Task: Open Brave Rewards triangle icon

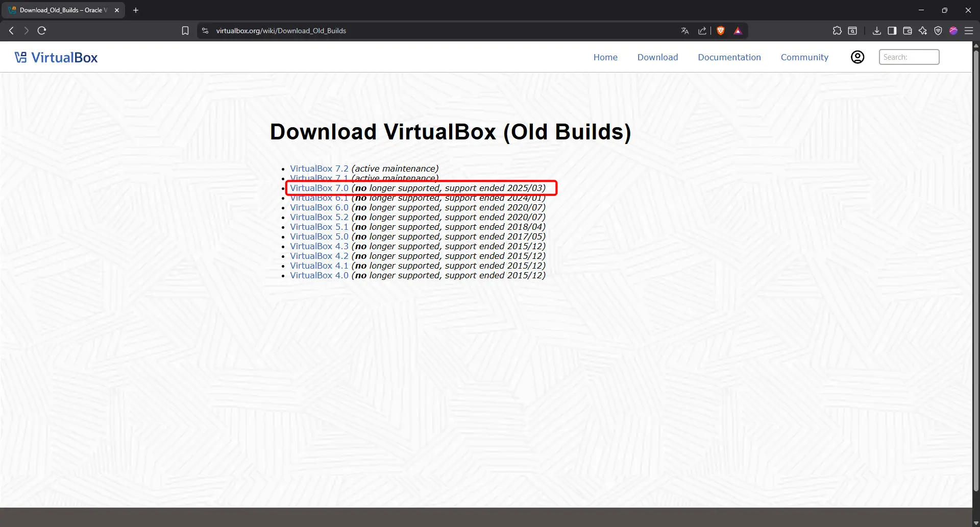Action: point(738,31)
